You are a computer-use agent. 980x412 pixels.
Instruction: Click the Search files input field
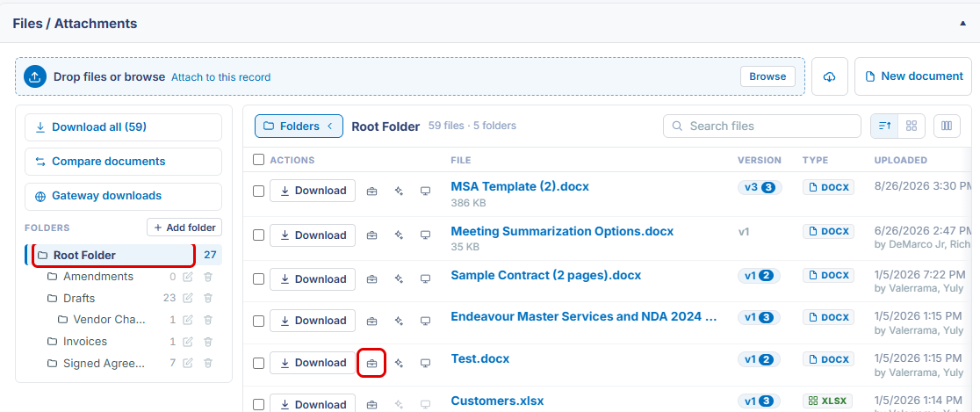(x=763, y=126)
